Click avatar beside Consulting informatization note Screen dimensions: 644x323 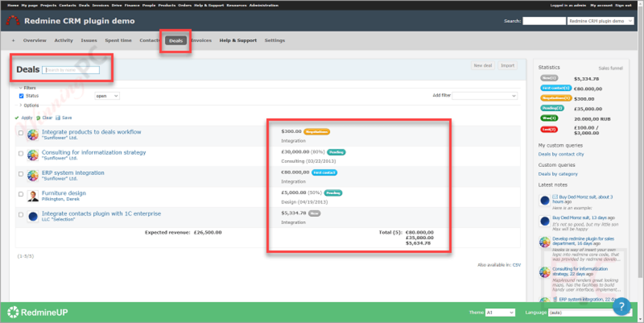click(x=545, y=272)
